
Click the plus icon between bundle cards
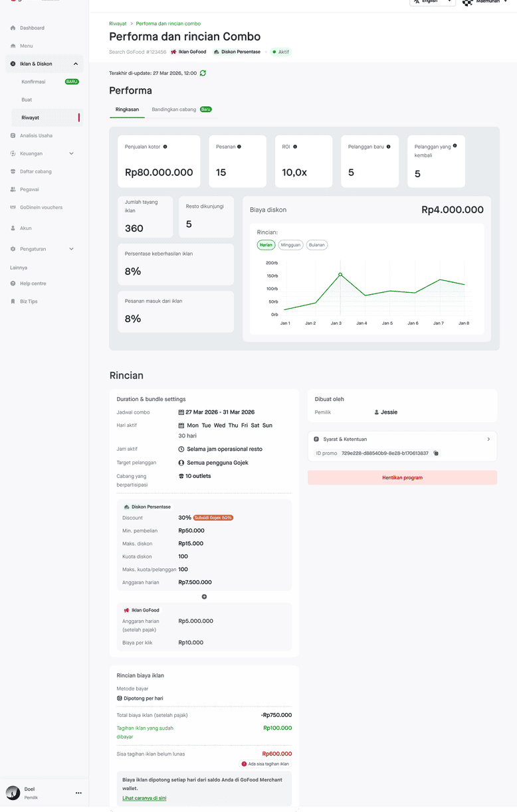click(204, 597)
